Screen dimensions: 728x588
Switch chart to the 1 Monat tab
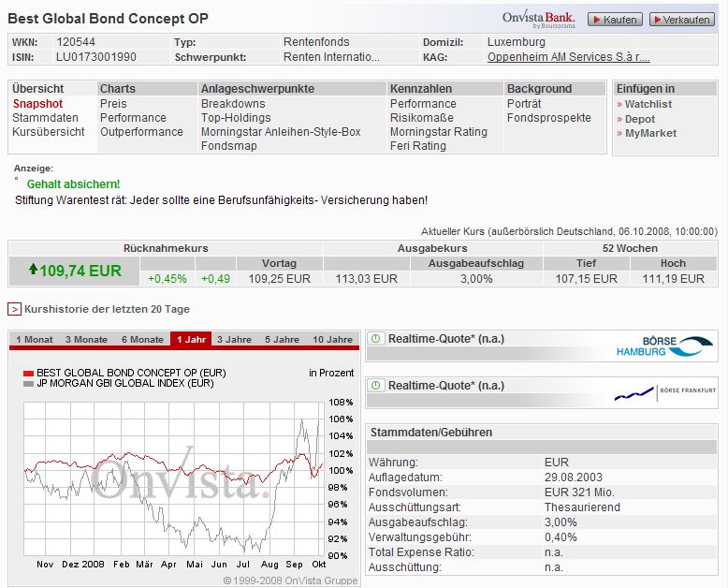pos(34,340)
